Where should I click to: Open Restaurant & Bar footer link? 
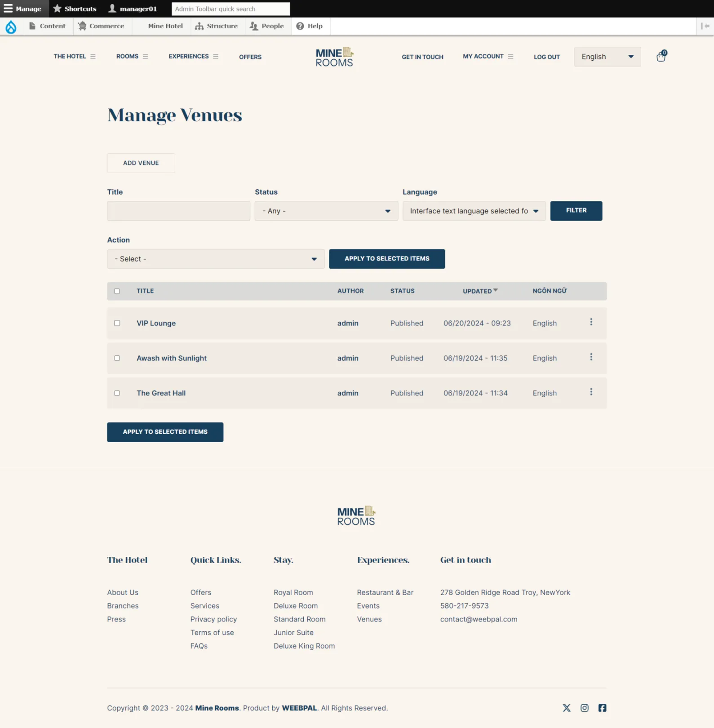tap(385, 592)
